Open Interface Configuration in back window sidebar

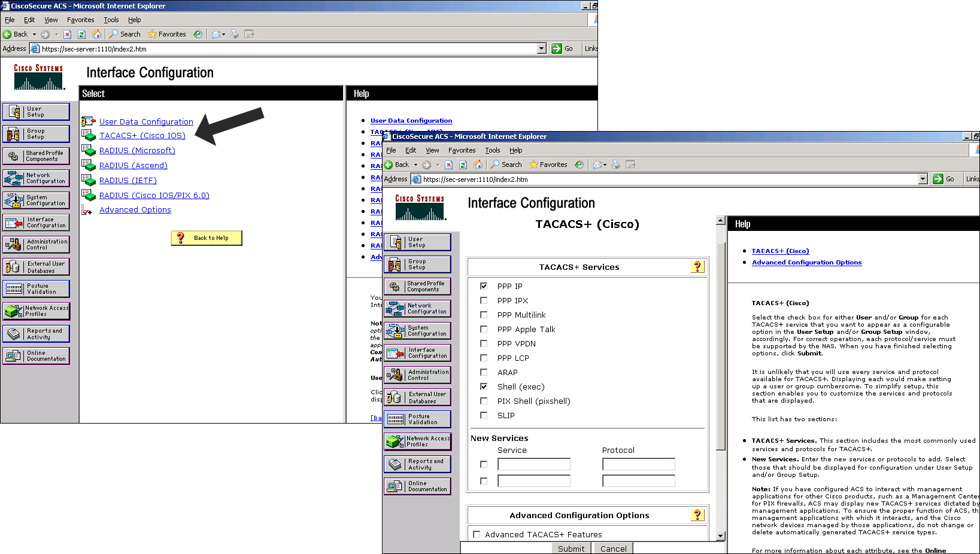pos(36,223)
